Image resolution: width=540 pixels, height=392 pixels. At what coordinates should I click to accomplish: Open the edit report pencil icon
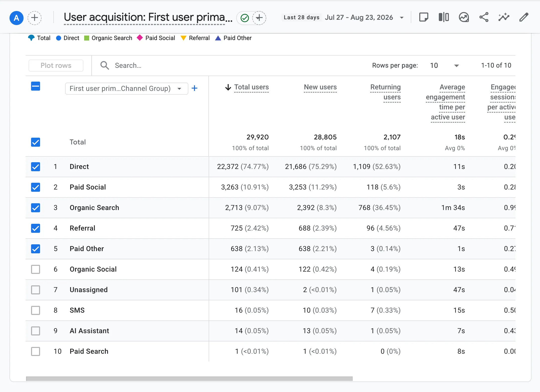pos(524,17)
